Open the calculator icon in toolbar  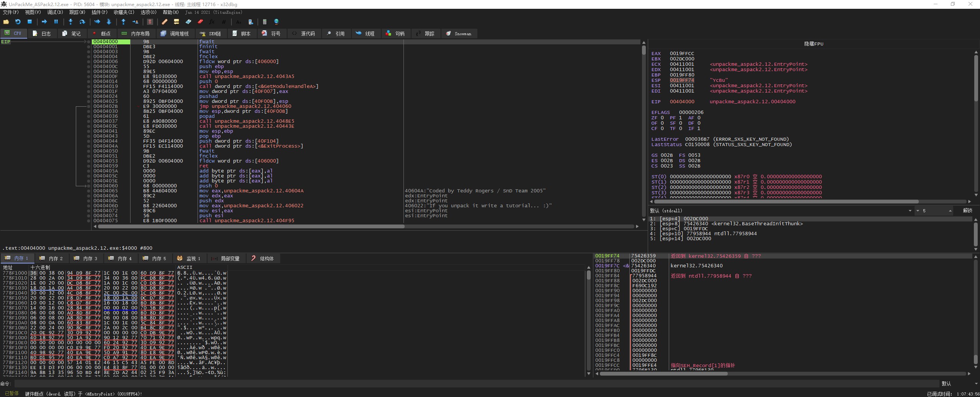(x=265, y=22)
